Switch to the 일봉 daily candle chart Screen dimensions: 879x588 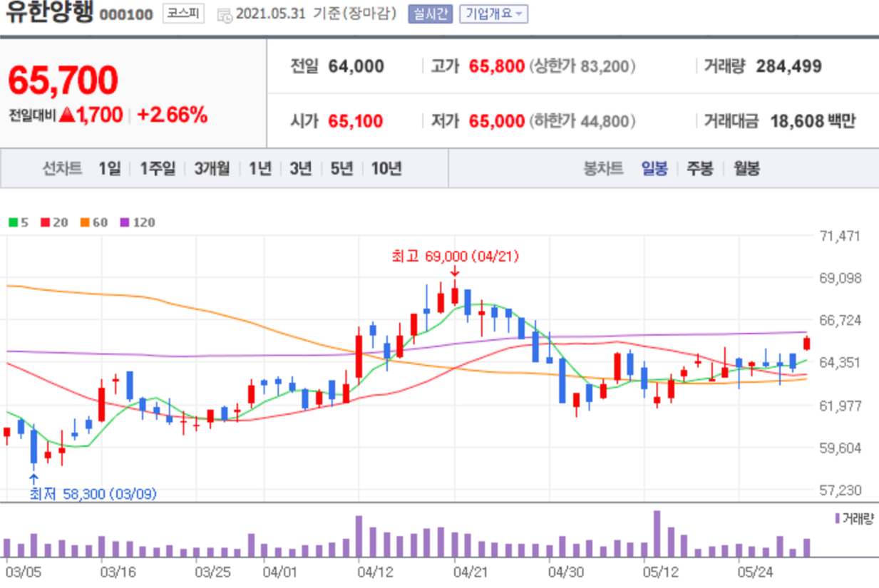coord(654,169)
